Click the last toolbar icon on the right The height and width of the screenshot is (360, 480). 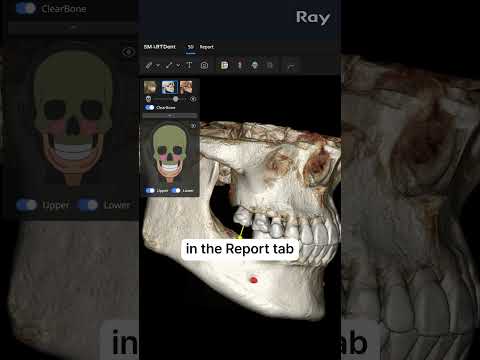click(x=291, y=66)
